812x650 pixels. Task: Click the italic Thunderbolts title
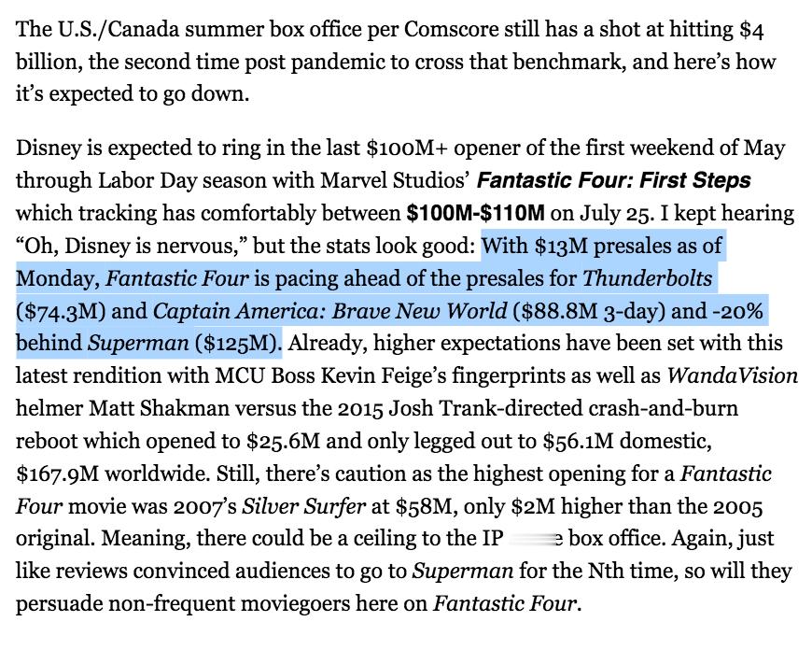(648, 278)
